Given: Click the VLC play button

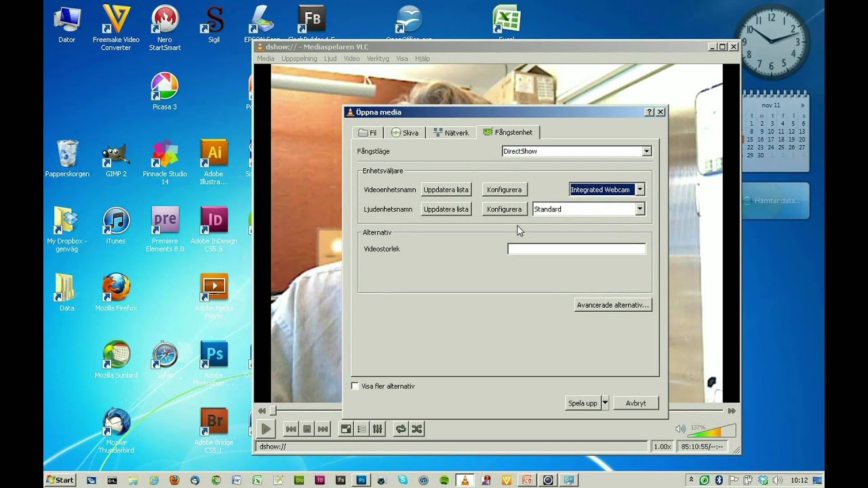Looking at the screenshot, I should pos(266,428).
